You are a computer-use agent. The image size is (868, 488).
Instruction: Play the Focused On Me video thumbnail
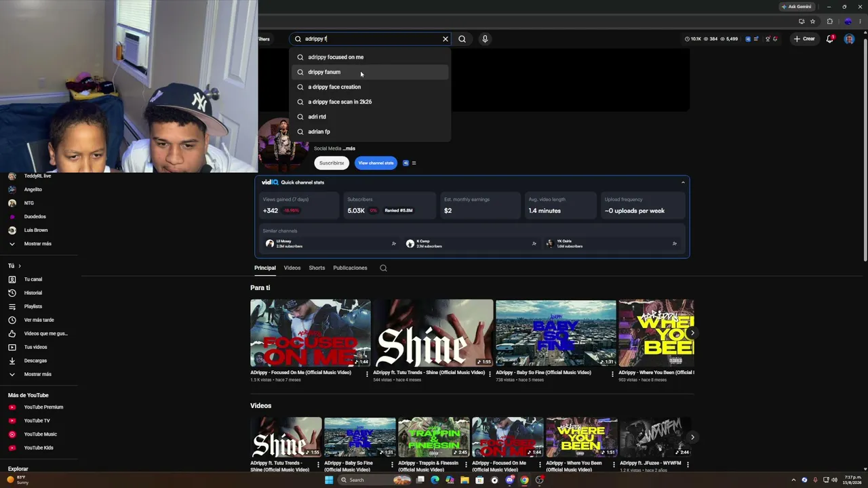tap(311, 333)
